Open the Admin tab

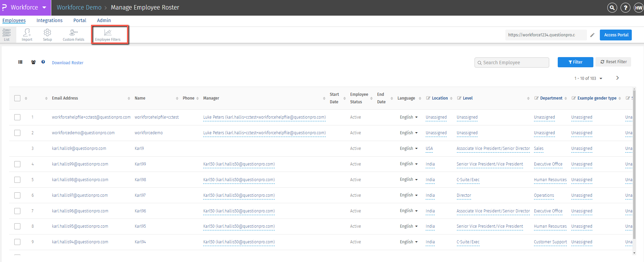click(x=104, y=20)
